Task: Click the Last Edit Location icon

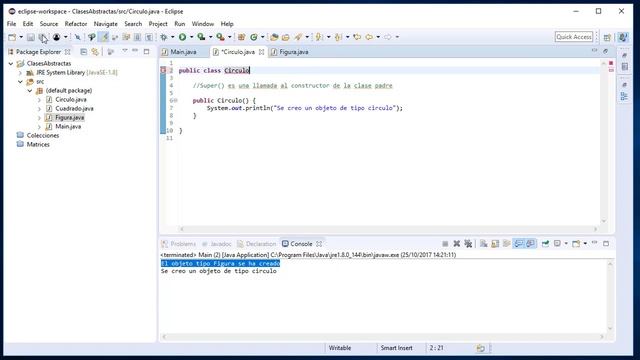Action: click(357, 37)
